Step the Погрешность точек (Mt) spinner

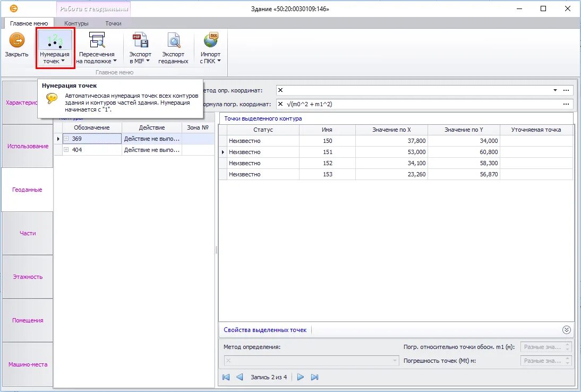pos(567,361)
